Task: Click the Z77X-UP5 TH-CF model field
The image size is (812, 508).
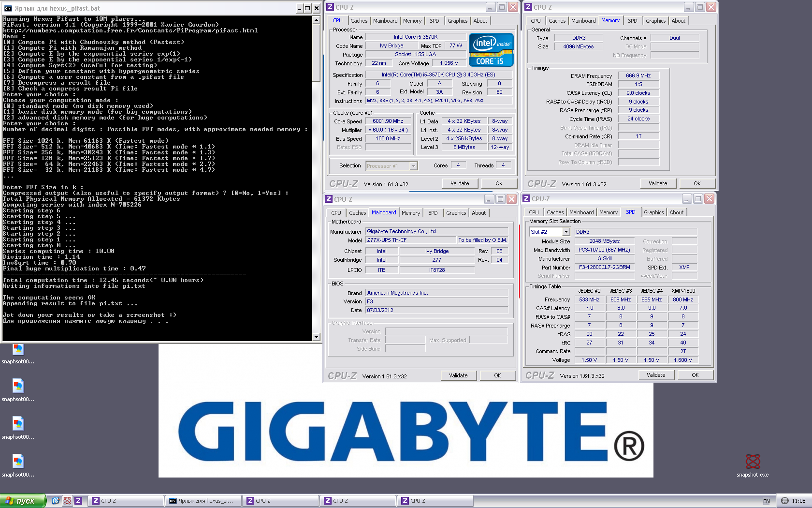Action: (411, 240)
